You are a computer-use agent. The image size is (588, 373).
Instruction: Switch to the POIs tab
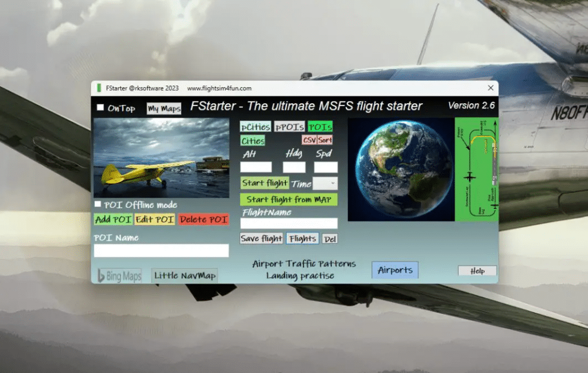click(320, 127)
